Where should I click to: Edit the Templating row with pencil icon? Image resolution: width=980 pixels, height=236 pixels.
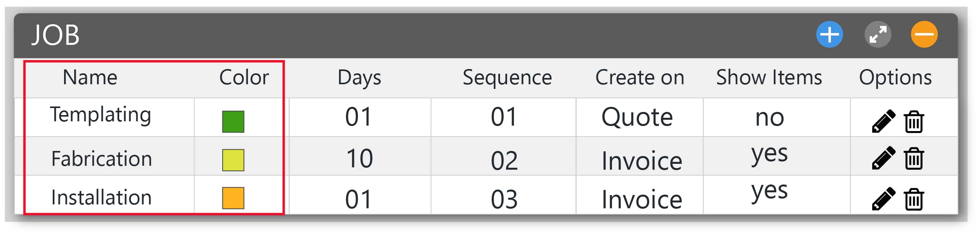[x=884, y=121]
